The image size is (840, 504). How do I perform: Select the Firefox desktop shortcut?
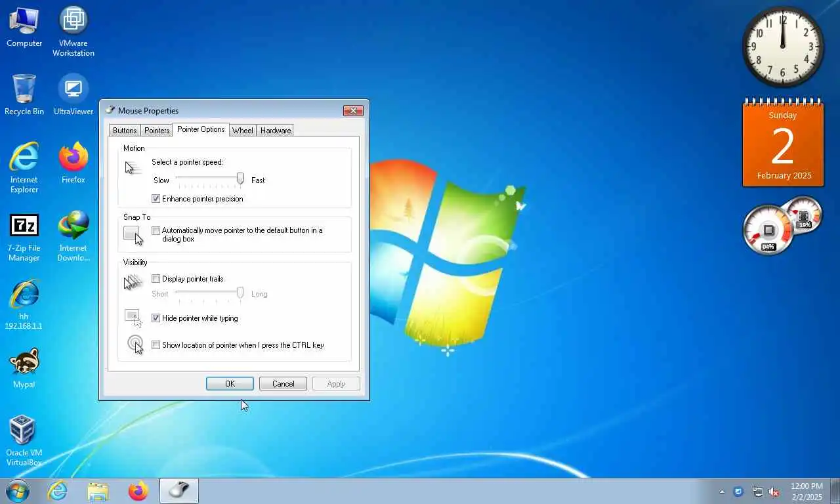point(73,162)
